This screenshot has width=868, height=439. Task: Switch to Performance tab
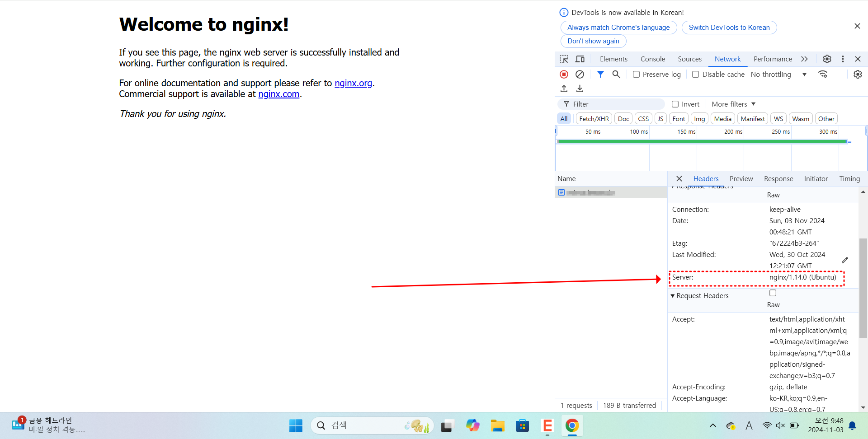773,59
